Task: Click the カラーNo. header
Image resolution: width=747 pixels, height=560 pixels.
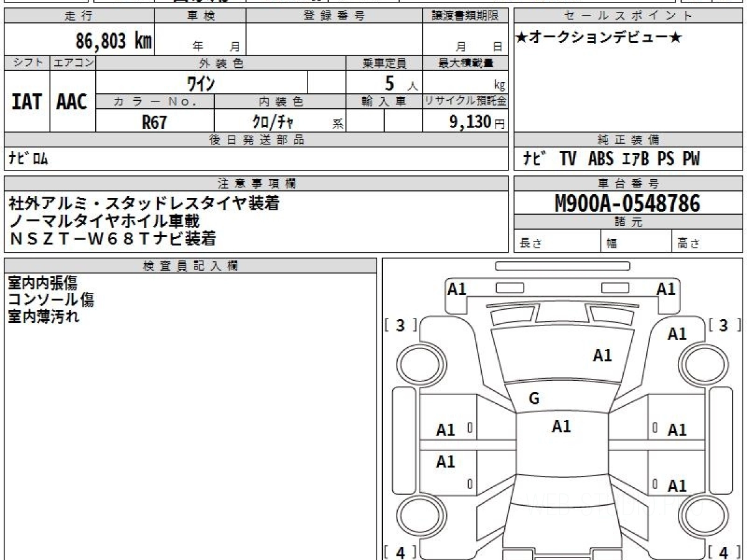Action: [155, 101]
